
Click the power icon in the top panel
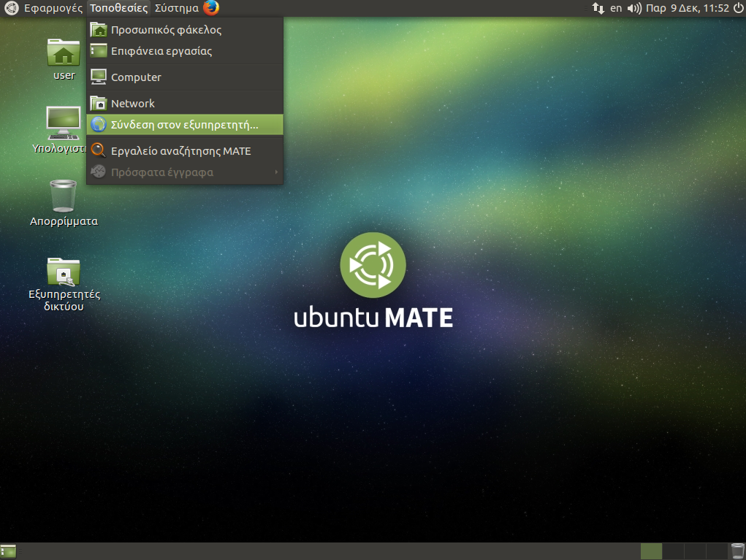737,8
